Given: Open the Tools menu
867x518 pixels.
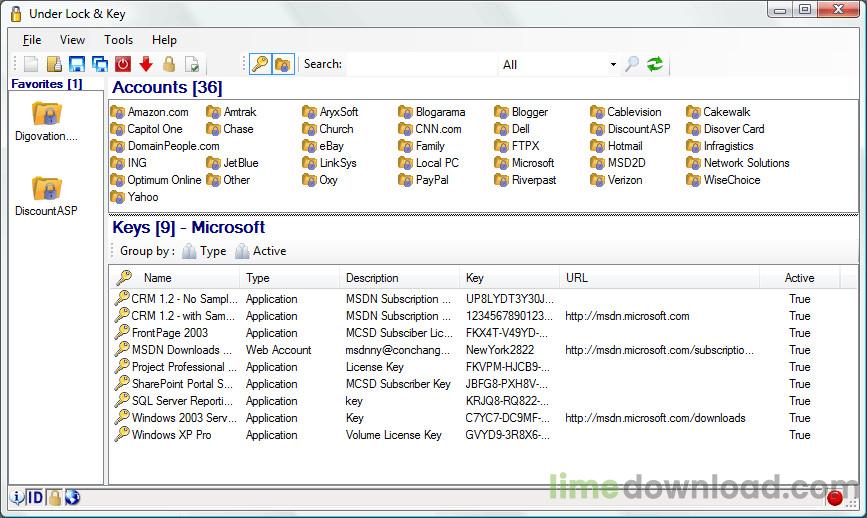Looking at the screenshot, I should (x=119, y=40).
